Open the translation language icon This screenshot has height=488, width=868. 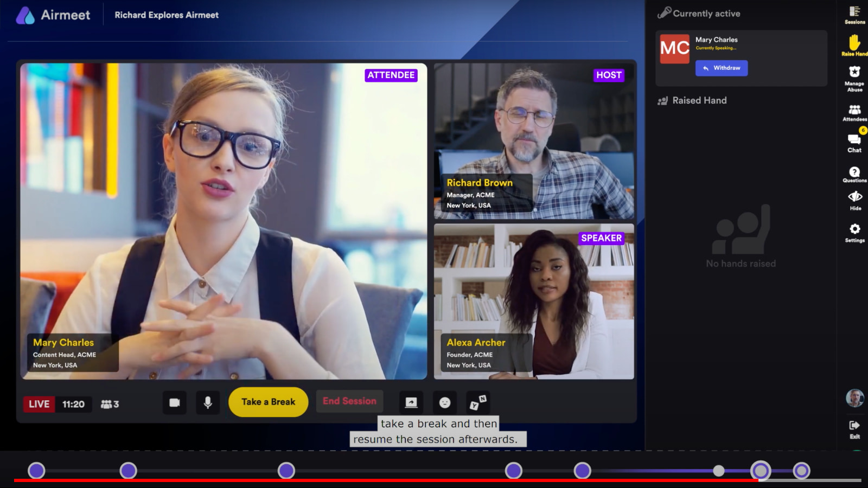tap(478, 402)
